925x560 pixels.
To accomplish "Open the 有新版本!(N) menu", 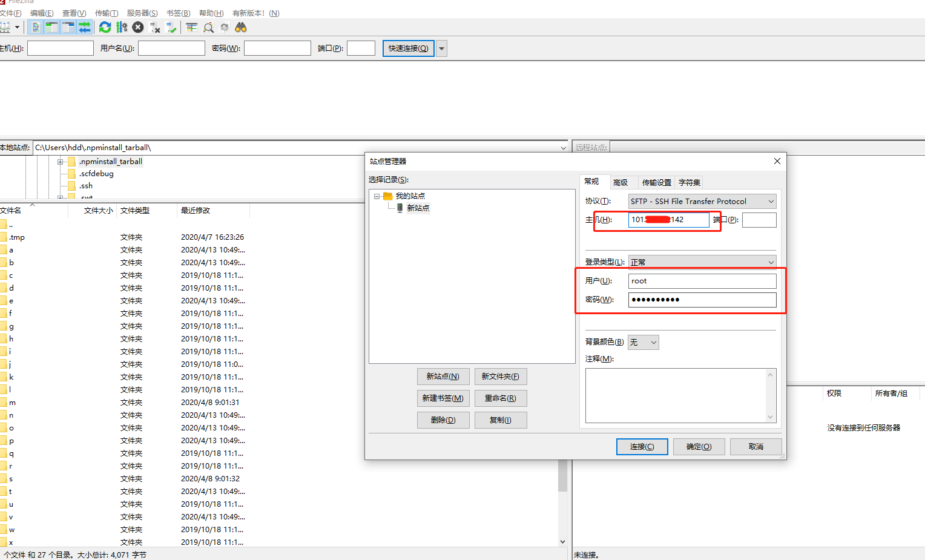I will 256,13.
